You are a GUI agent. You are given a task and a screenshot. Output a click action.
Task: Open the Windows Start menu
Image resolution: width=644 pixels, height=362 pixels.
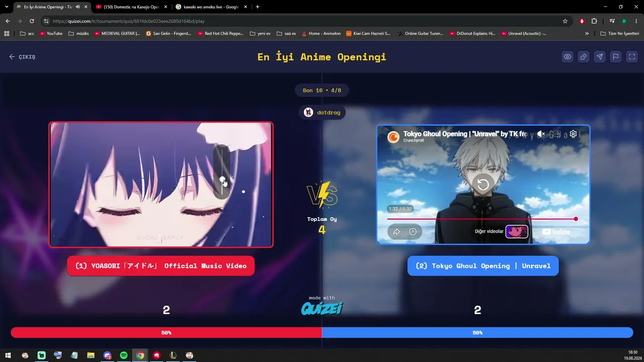[8, 355]
